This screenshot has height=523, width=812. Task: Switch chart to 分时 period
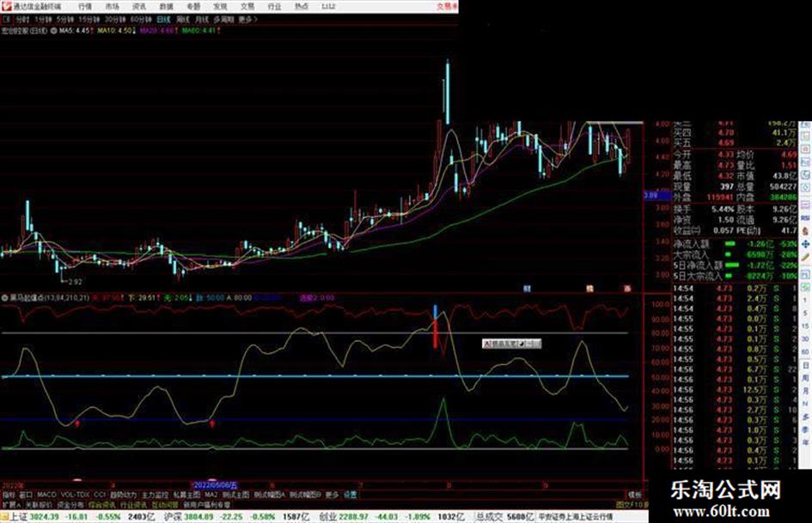22,19
